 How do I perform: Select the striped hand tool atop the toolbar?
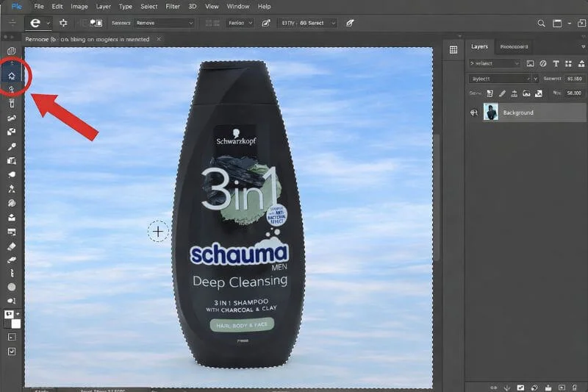point(12,51)
